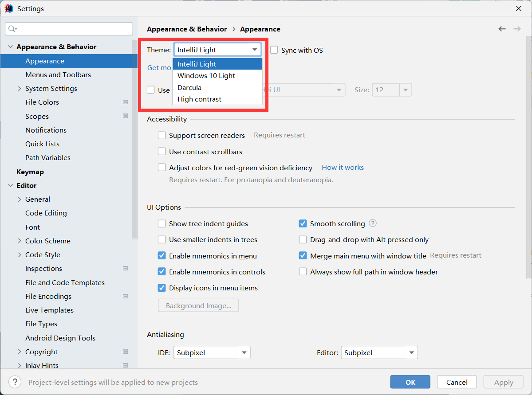
Task: Toggle Use smaller indents in trees
Action: pos(162,240)
